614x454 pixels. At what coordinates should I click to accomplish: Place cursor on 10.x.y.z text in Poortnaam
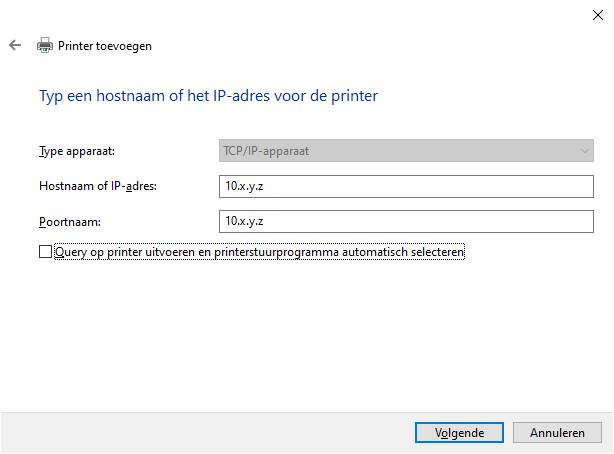[244, 221]
